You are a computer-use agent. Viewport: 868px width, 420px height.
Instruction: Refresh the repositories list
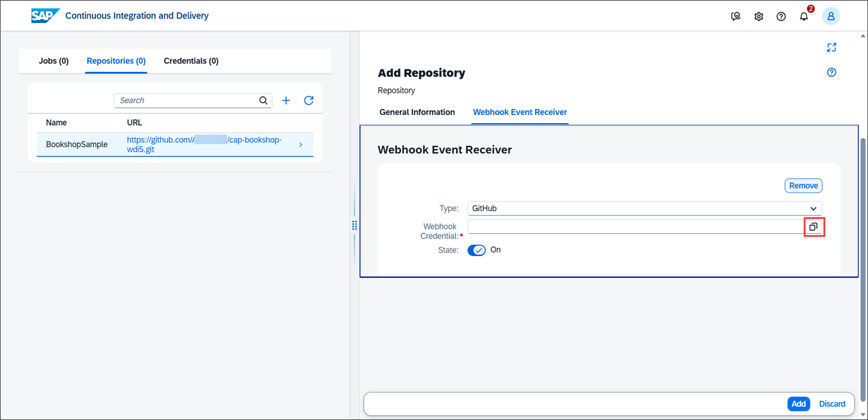[309, 100]
